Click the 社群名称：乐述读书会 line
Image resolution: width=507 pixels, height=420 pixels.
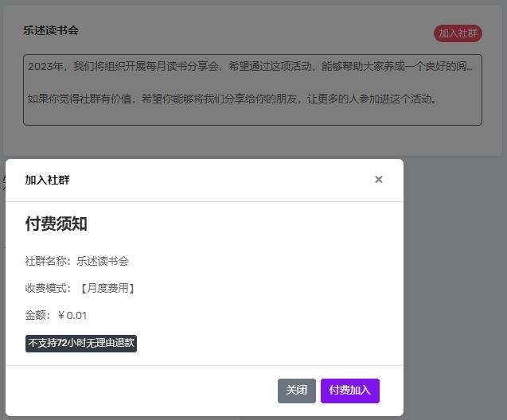77,261
